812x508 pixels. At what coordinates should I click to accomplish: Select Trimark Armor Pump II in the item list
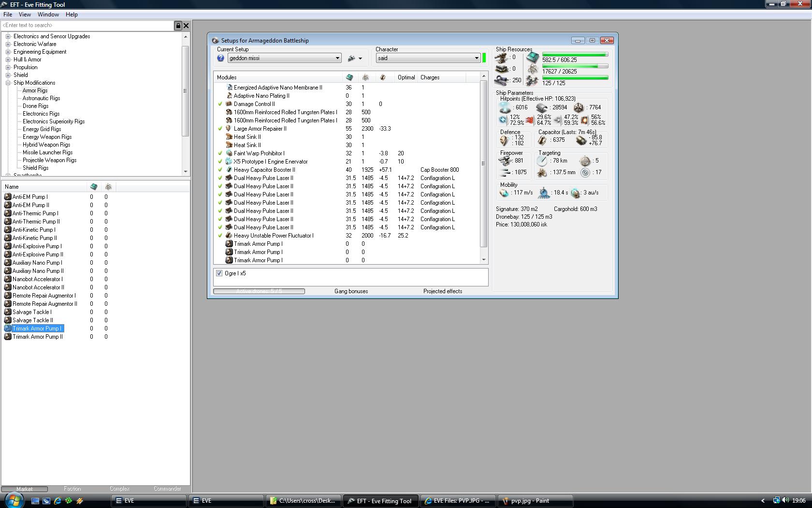[38, 337]
